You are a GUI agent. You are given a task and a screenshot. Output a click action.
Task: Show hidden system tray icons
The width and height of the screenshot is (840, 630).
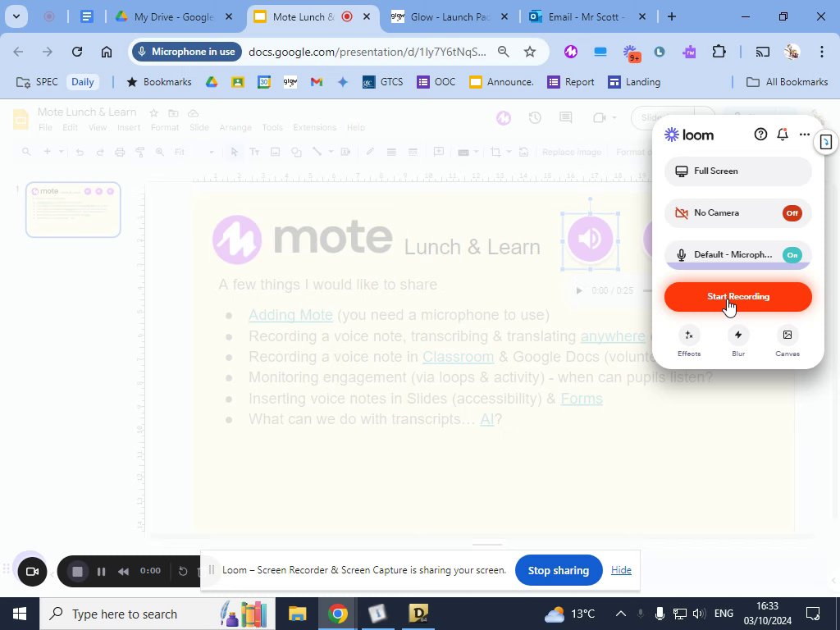pos(620,614)
